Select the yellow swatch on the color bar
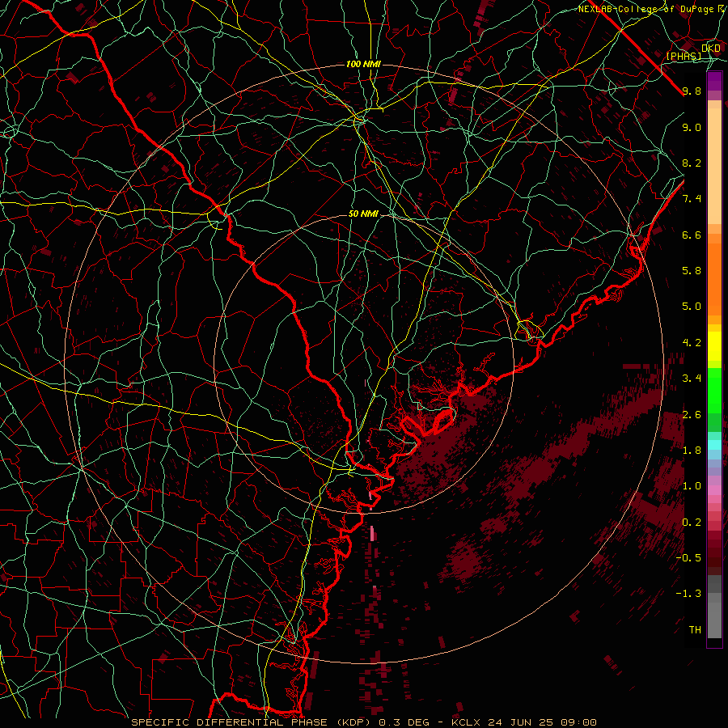This screenshot has width=728, height=728. (714, 346)
